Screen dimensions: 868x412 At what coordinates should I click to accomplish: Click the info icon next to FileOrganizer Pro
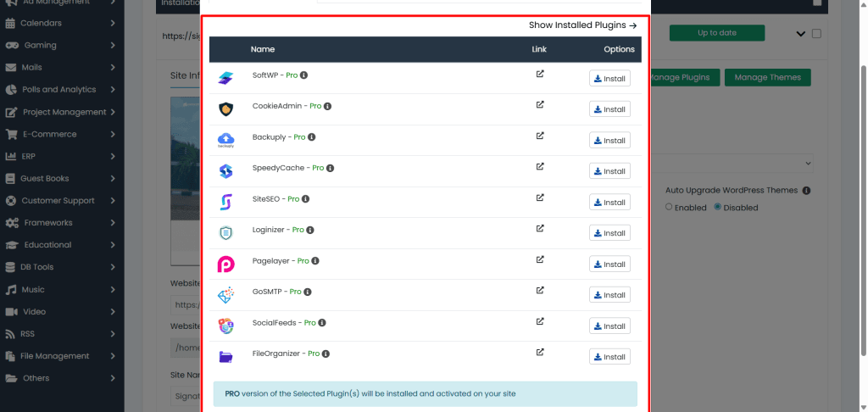(x=326, y=354)
